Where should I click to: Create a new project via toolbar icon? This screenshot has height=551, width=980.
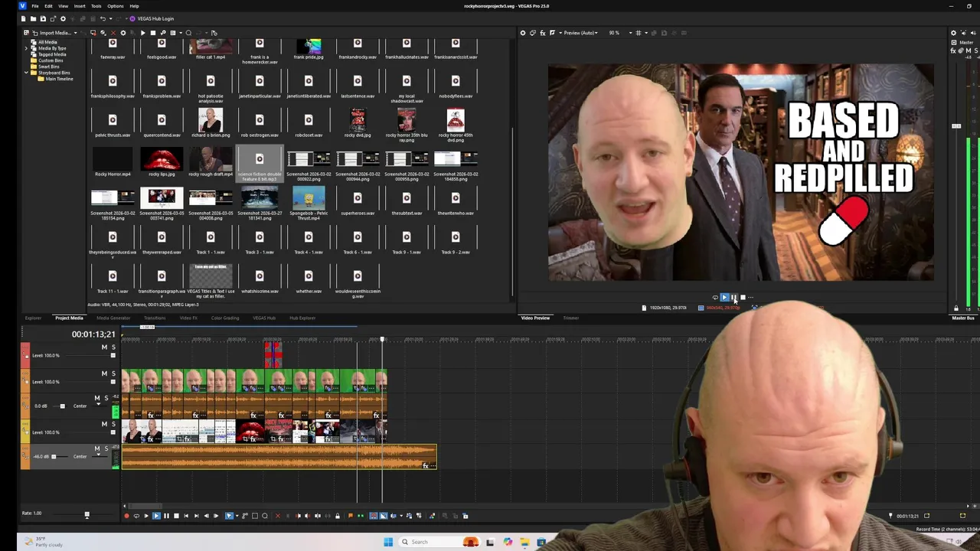coord(23,18)
